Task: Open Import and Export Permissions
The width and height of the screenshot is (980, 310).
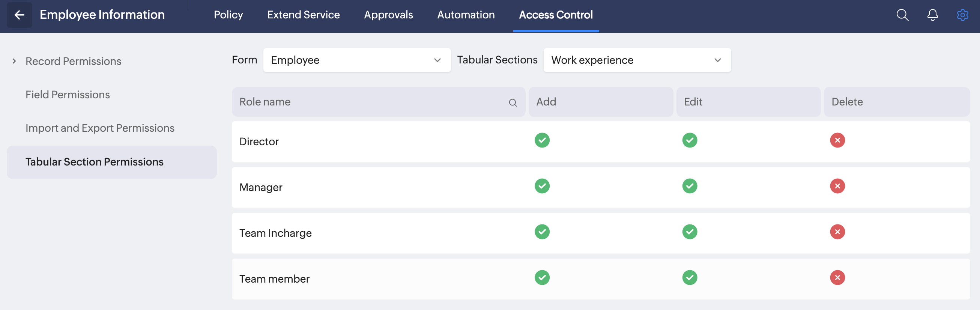Action: coord(100,128)
